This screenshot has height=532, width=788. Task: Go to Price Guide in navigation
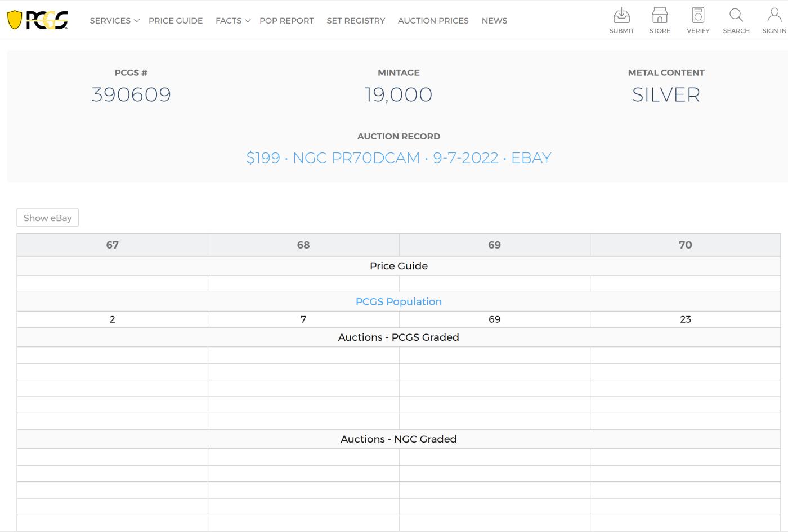176,21
